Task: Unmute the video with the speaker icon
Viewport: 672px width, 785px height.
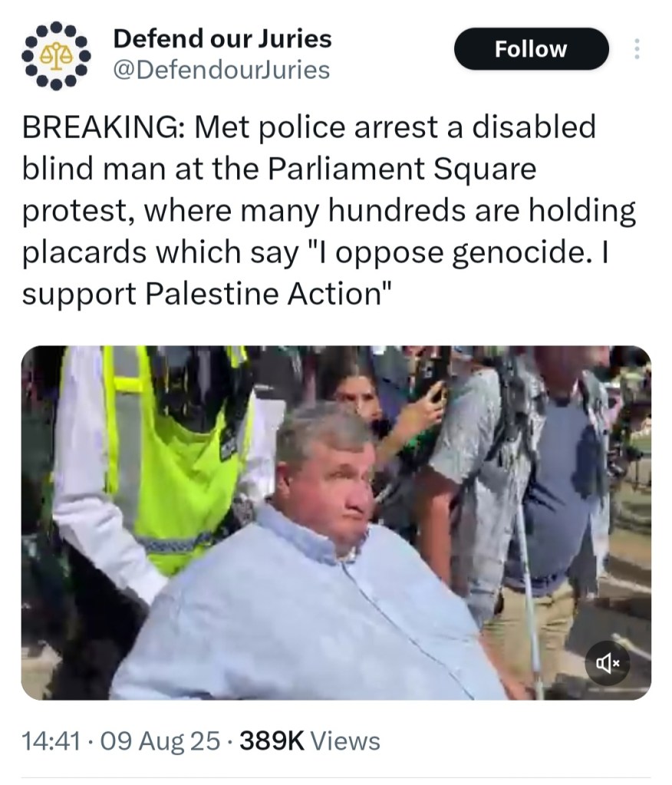Action: 607,663
